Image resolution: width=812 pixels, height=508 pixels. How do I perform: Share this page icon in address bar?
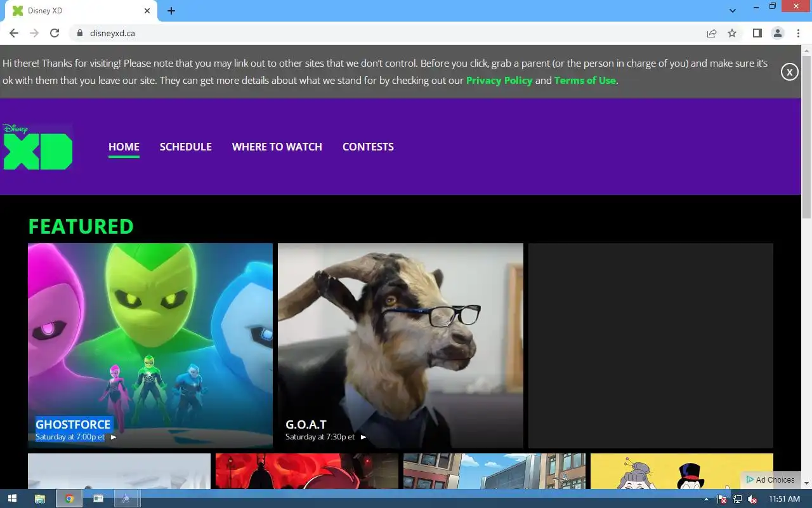[x=712, y=33]
